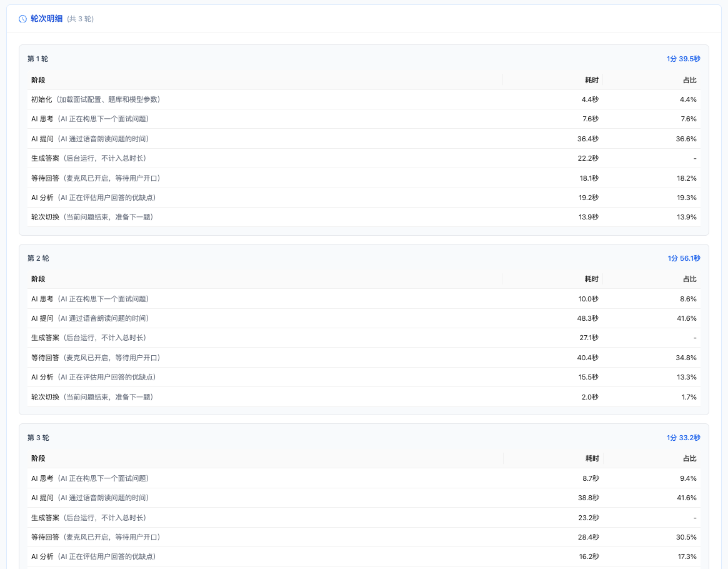Click the 耗时 column header in round 2

tap(591, 279)
